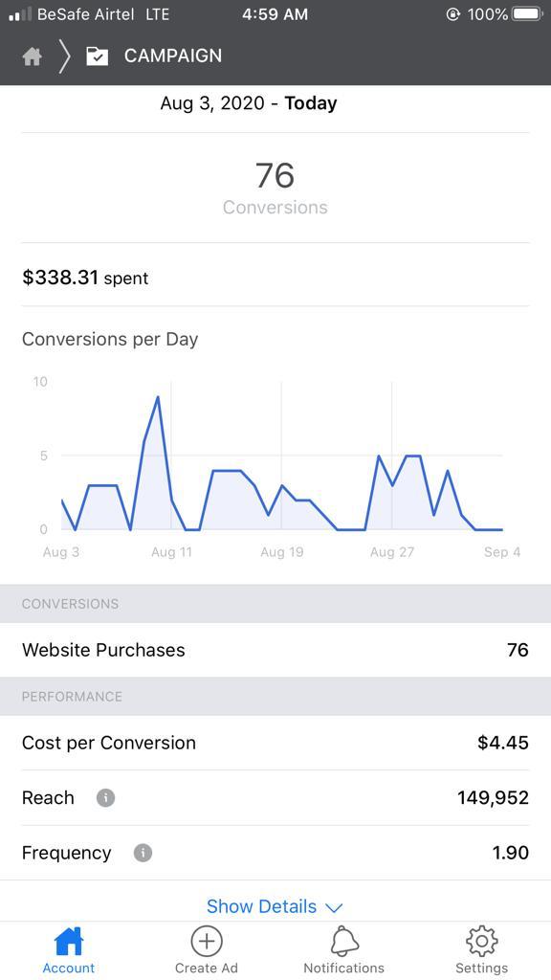Tap the breadcrumb chevron separator
This screenshot has width=551, height=980.
tap(64, 56)
